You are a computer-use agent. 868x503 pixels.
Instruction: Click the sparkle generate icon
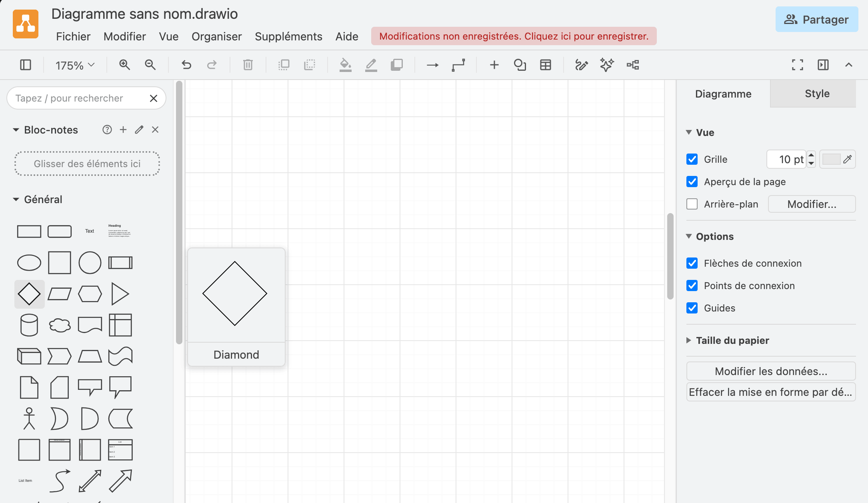[607, 65]
